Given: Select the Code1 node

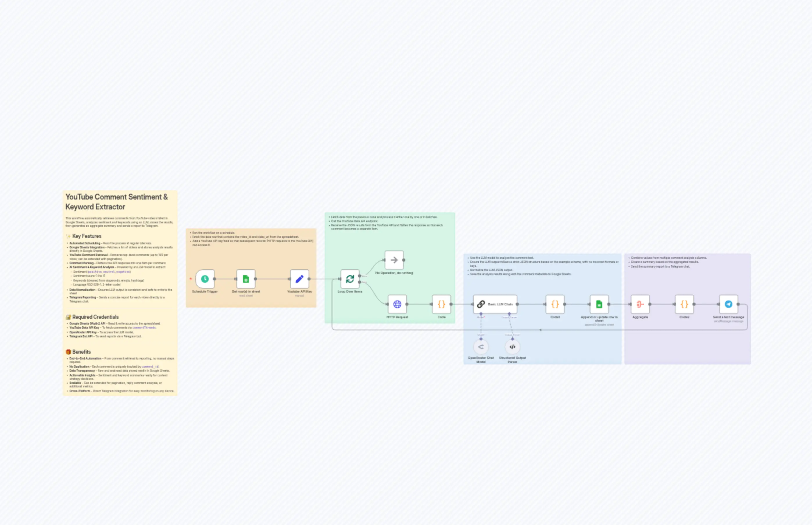Looking at the screenshot, I should pyautogui.click(x=555, y=304).
